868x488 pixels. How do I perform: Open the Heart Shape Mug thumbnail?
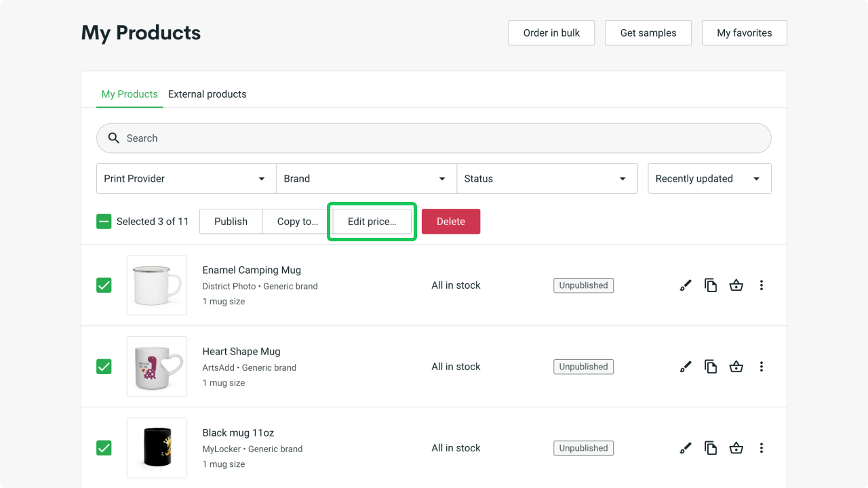click(157, 367)
